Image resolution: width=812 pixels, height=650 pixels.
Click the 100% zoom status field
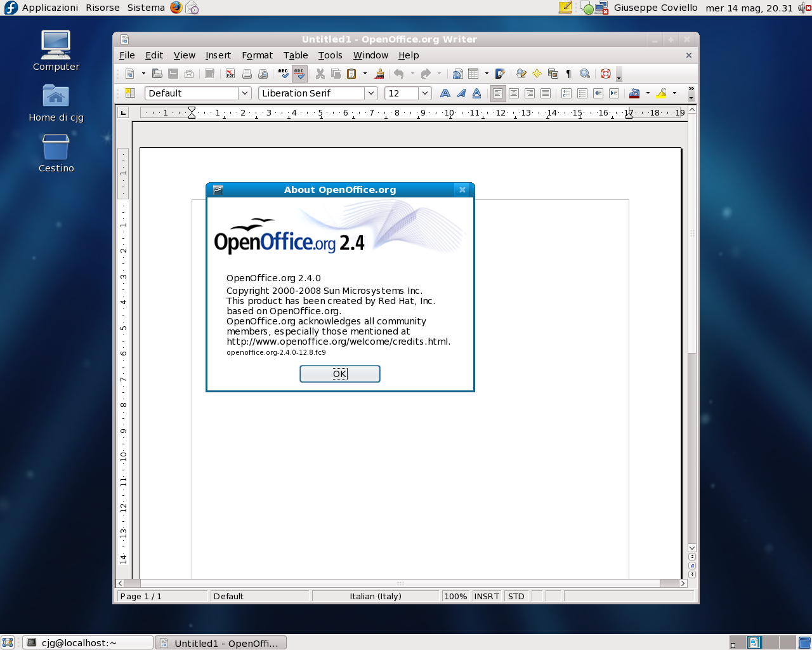tap(455, 596)
